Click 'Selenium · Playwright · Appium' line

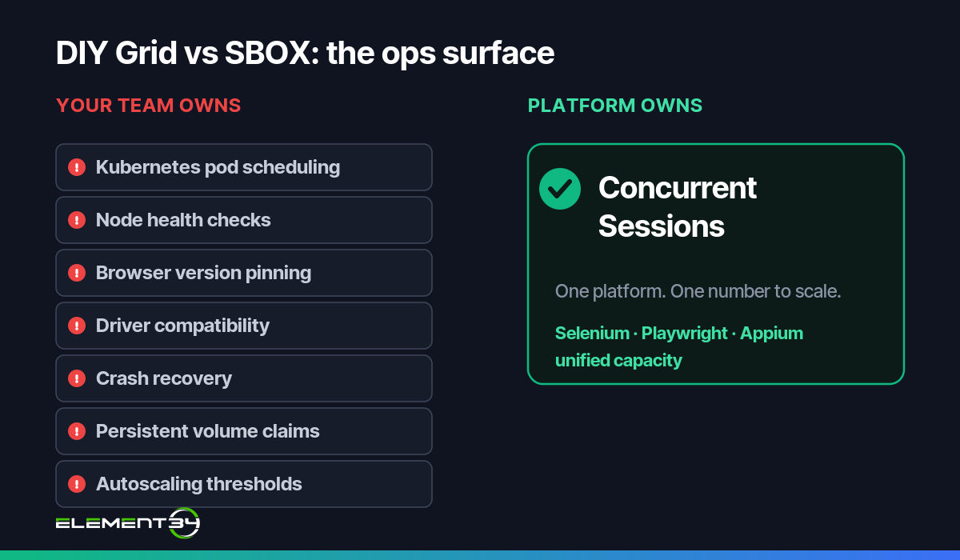click(679, 333)
